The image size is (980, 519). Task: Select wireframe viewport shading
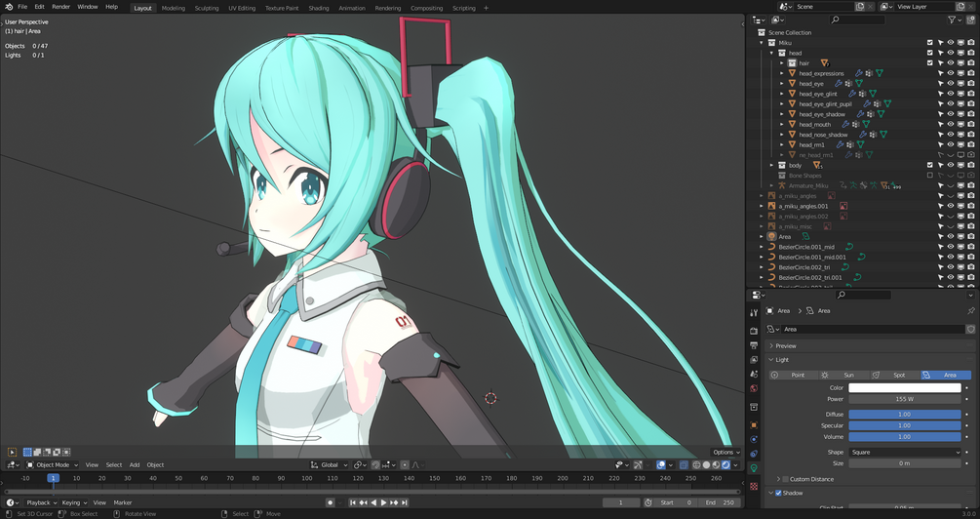tap(696, 465)
